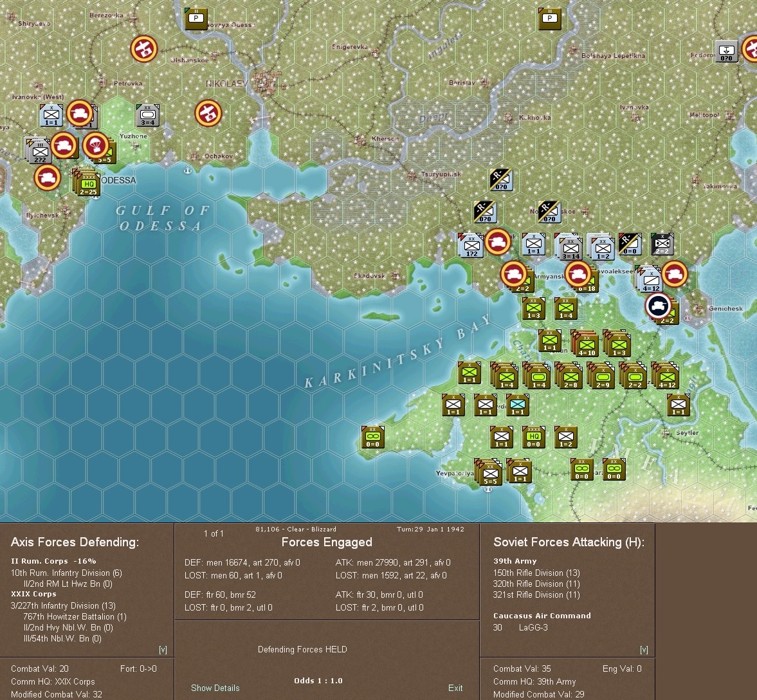The width and height of the screenshot is (757, 700).
Task: Select the Soviet 2=2 mechanized stack
Action: point(635,377)
